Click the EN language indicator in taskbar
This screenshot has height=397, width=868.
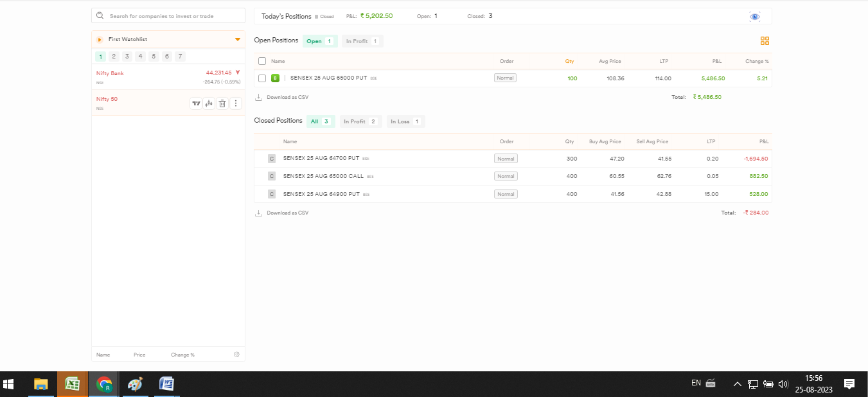coord(696,383)
